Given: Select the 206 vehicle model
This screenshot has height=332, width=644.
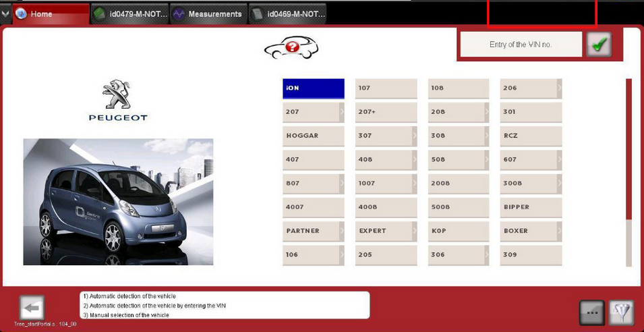Looking at the screenshot, I should coord(531,88).
